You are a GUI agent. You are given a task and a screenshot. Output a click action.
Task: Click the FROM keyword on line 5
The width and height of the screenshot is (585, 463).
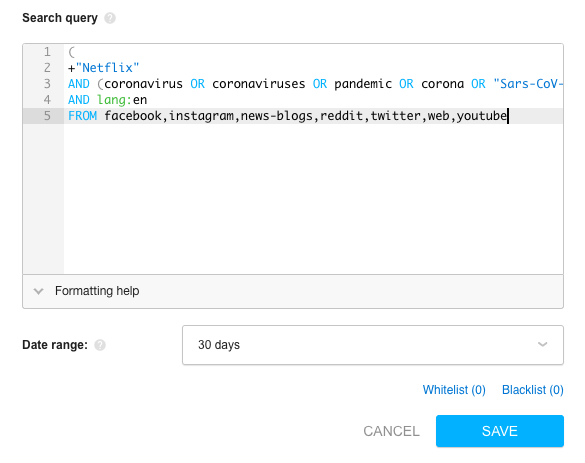82,116
